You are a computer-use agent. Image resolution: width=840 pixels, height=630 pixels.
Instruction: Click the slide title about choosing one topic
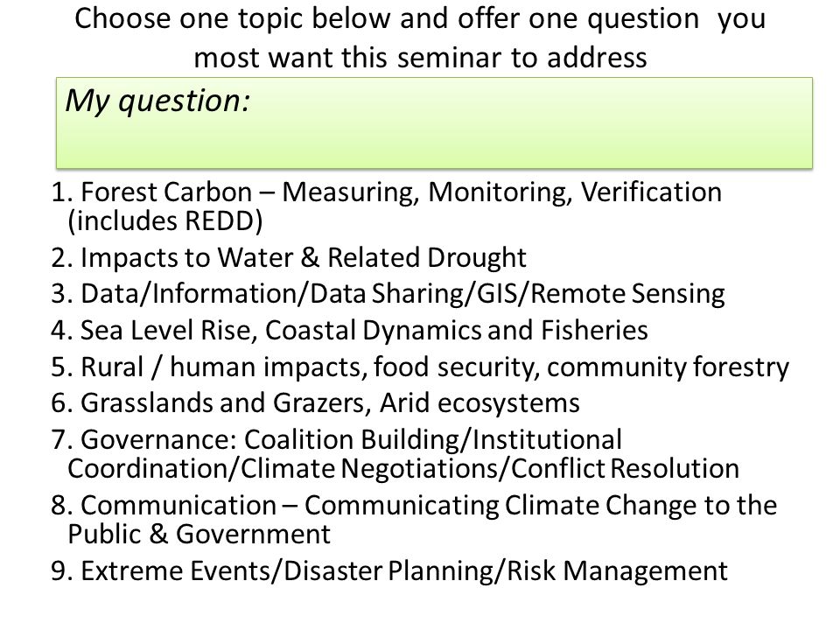point(421,38)
